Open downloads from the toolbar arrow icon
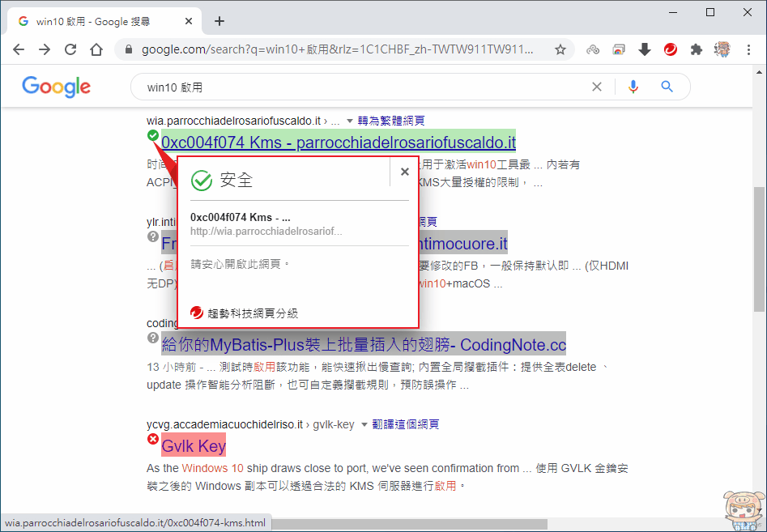The image size is (767, 532). pos(644,49)
